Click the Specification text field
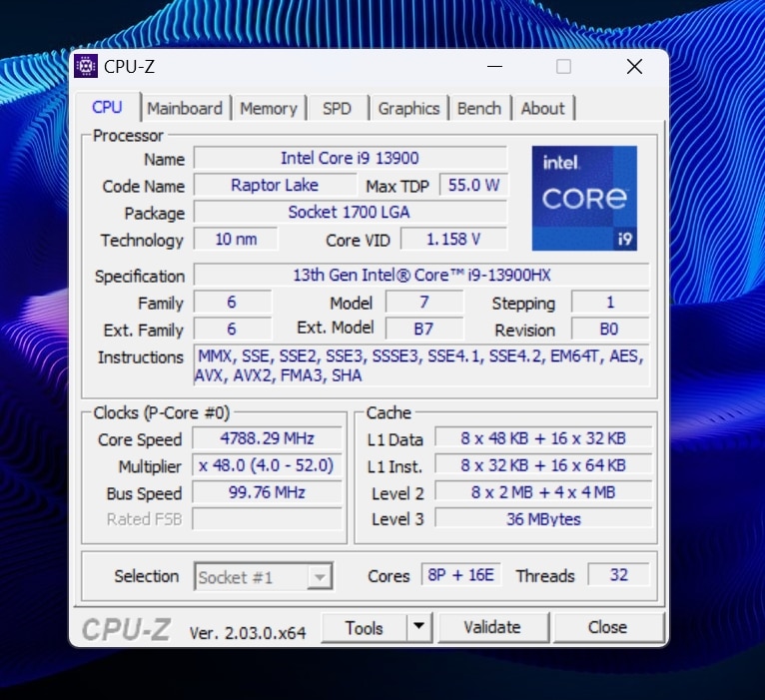765x700 pixels. click(x=420, y=276)
